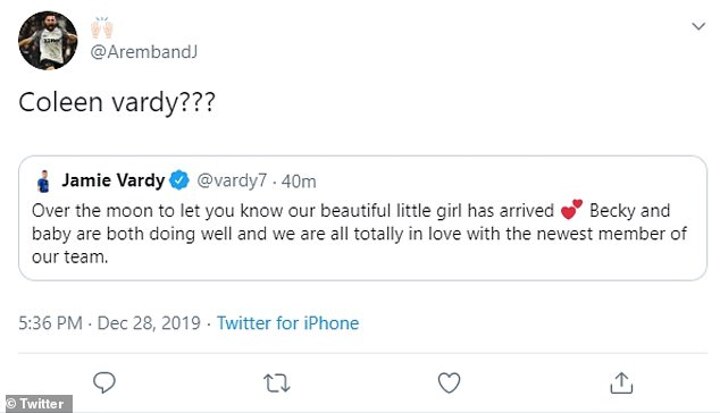Open the tweet author's profile picture
720x413 pixels.
pyautogui.click(x=47, y=40)
